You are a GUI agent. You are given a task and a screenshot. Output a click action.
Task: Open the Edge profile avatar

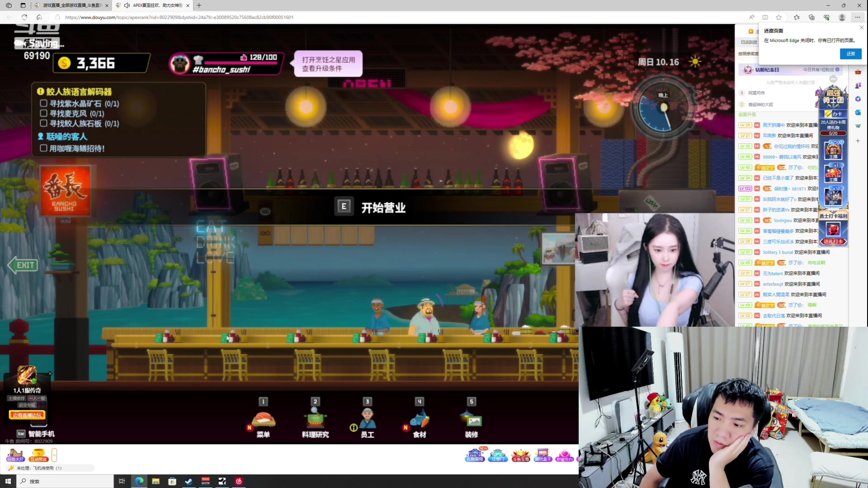click(x=842, y=17)
